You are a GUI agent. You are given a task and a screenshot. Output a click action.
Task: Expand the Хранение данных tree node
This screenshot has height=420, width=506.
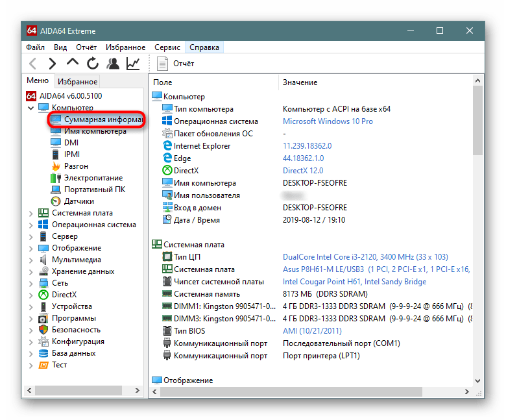(x=30, y=271)
